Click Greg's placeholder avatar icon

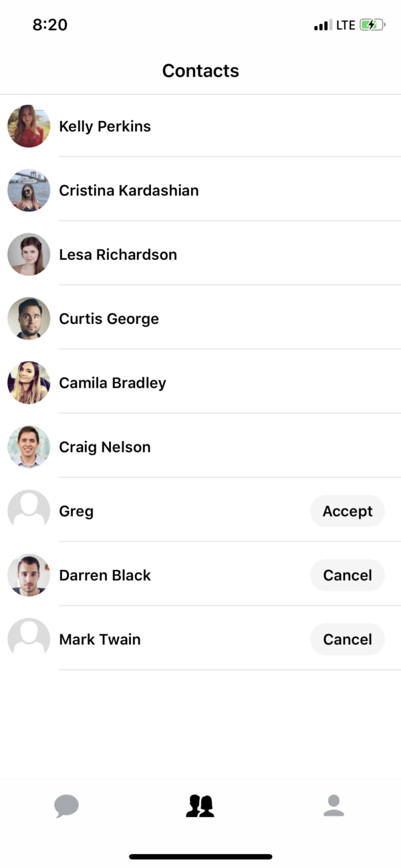tap(29, 511)
